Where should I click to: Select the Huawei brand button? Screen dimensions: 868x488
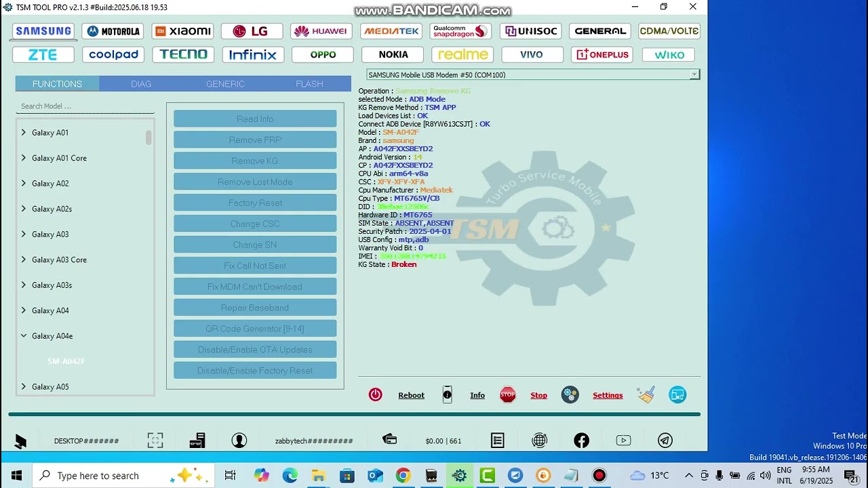coord(321,31)
